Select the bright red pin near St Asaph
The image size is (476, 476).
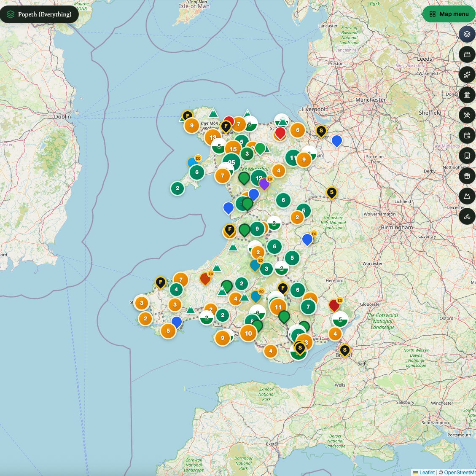click(280, 134)
